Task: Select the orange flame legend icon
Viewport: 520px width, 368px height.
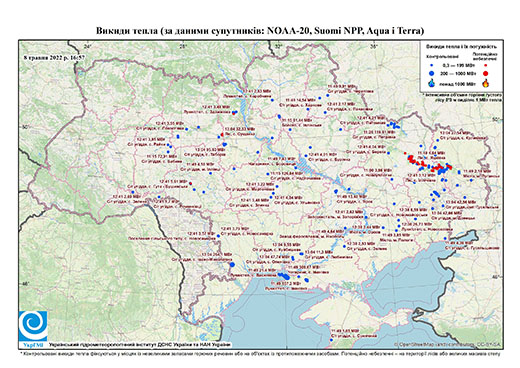Action: coord(486,83)
